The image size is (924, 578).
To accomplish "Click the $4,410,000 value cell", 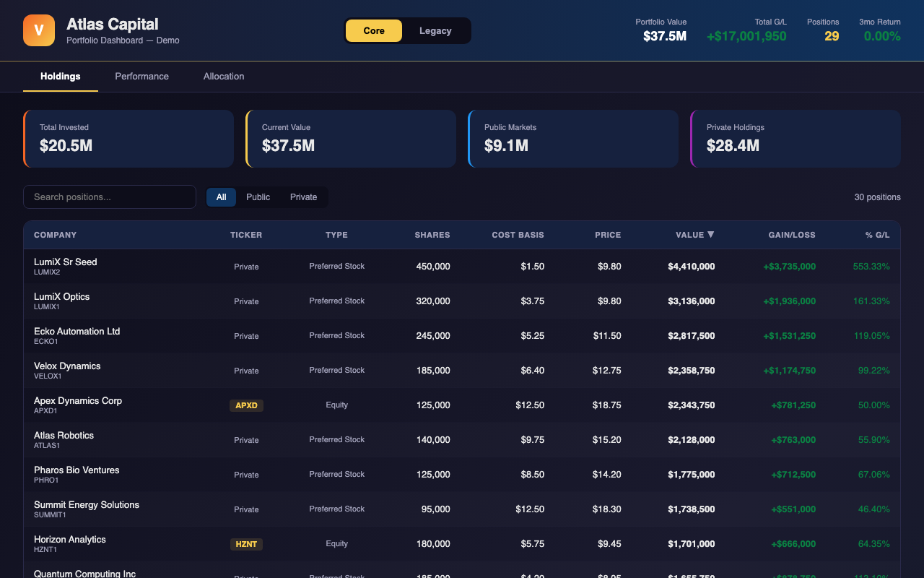I will (692, 267).
